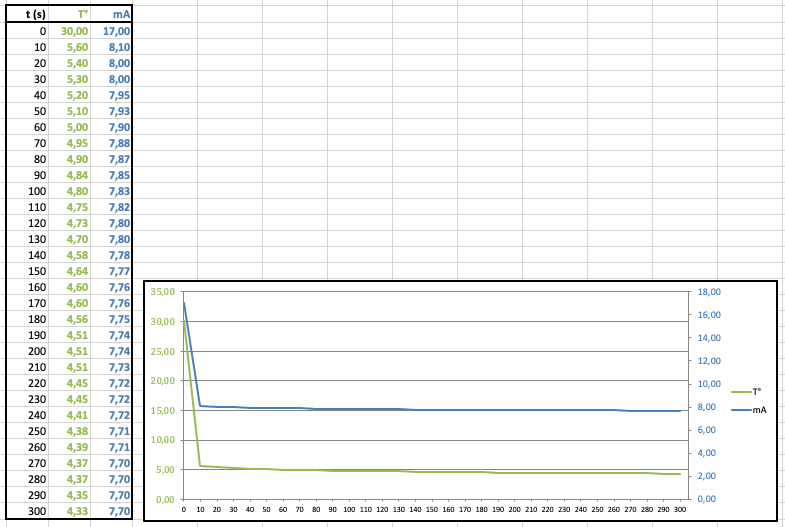This screenshot has width=785, height=527.
Task: Select right axis label 18,00 on chart
Action: (709, 292)
